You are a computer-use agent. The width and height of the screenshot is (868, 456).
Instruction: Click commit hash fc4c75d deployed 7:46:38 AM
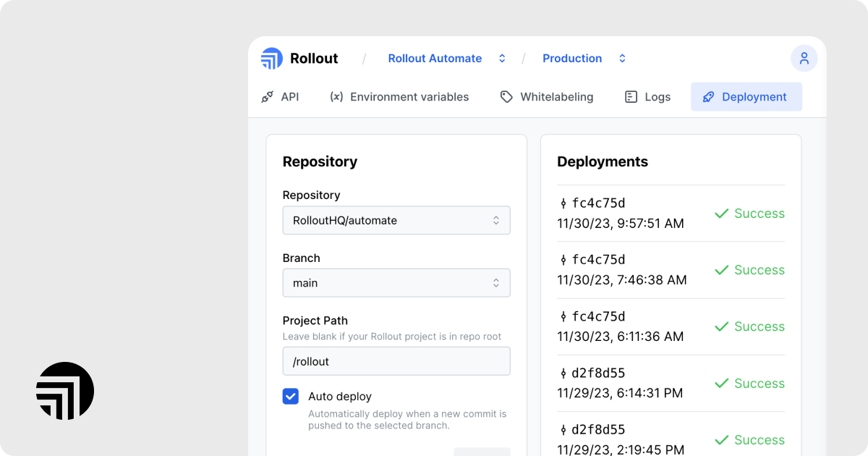pyautogui.click(x=599, y=260)
